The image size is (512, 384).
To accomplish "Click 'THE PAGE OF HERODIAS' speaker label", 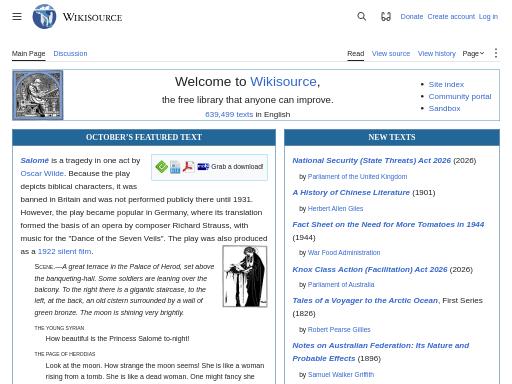I will [65, 354].
